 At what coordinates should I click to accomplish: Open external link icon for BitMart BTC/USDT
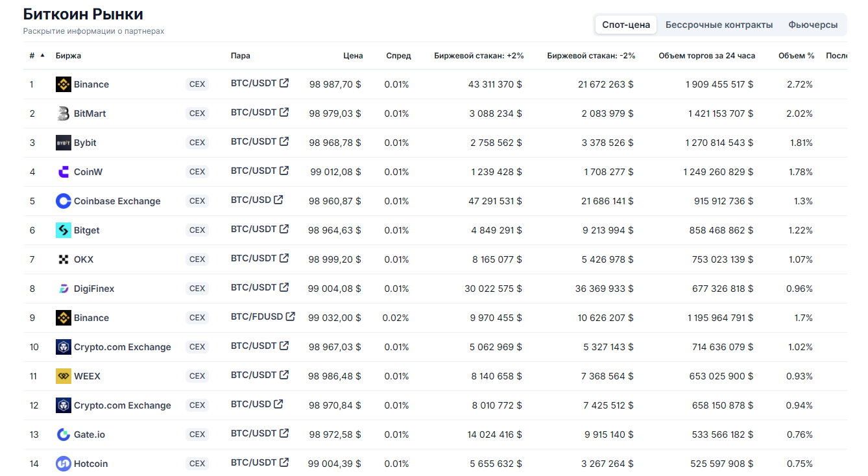click(284, 112)
